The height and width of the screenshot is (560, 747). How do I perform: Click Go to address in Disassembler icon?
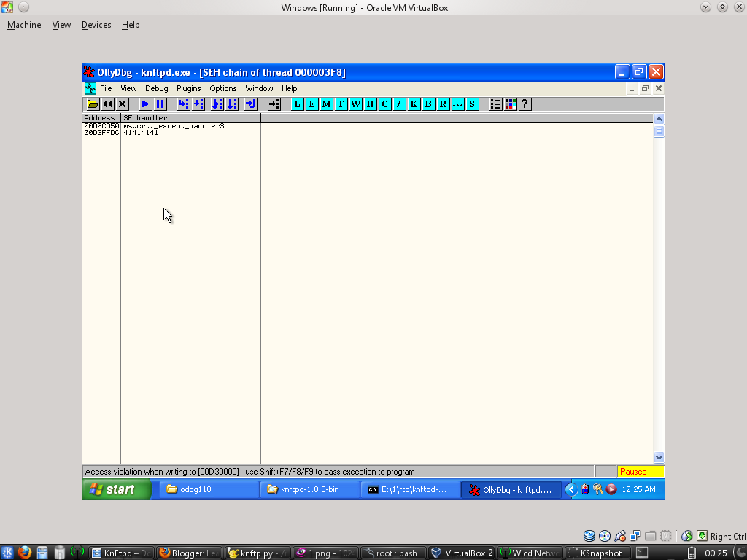[x=274, y=104]
